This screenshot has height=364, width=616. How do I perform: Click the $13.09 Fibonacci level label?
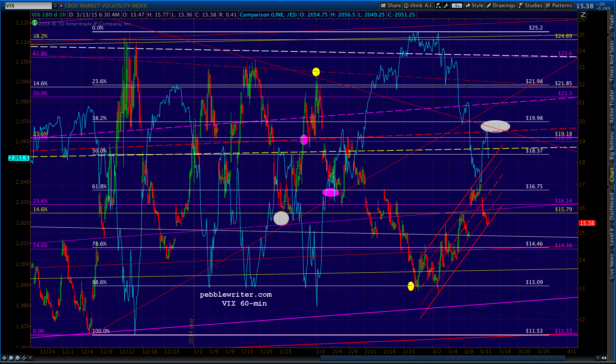[534, 282]
